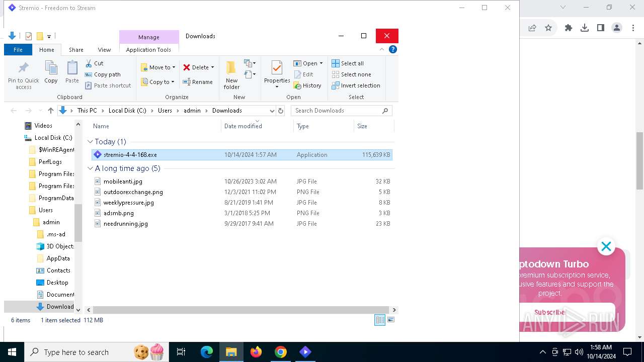Open the Delete dropdown arrow

pyautogui.click(x=212, y=67)
